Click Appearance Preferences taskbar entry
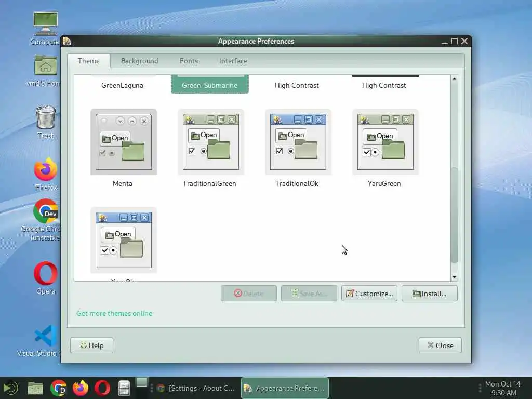 285,388
